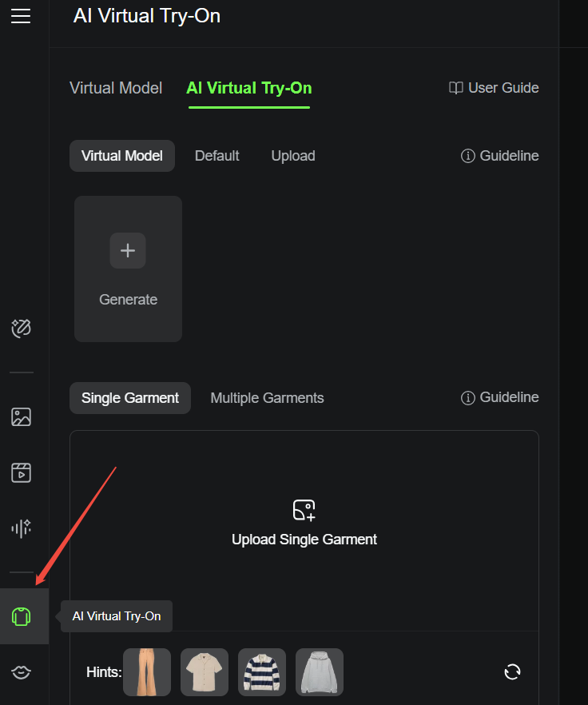Open the lips sidebar icon
Screen dimensions: 588x705
pyautogui.click(x=21, y=672)
